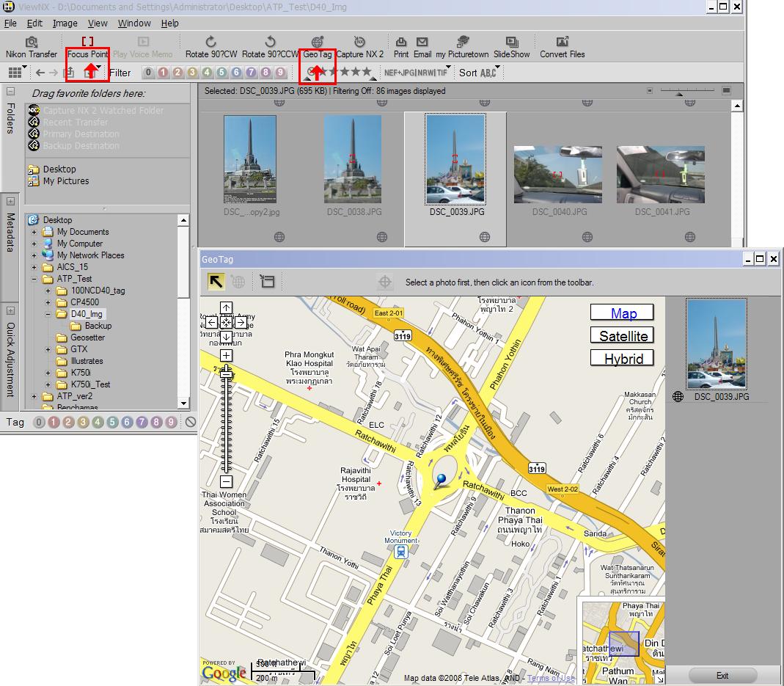
Task: Click the Print toolbar icon
Action: pos(401,48)
